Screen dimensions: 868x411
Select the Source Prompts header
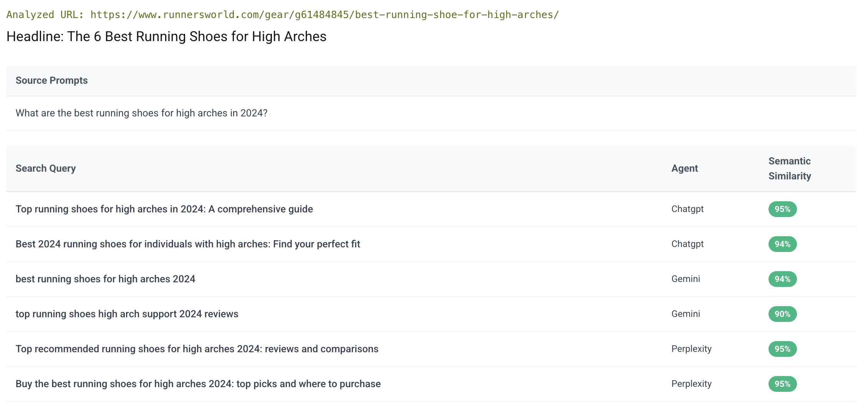point(51,80)
